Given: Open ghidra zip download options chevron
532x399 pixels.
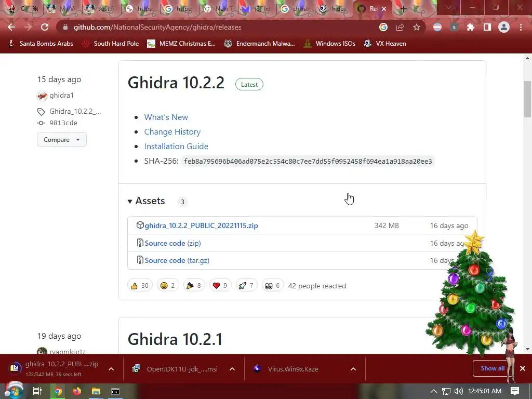Looking at the screenshot, I should coord(111,369).
